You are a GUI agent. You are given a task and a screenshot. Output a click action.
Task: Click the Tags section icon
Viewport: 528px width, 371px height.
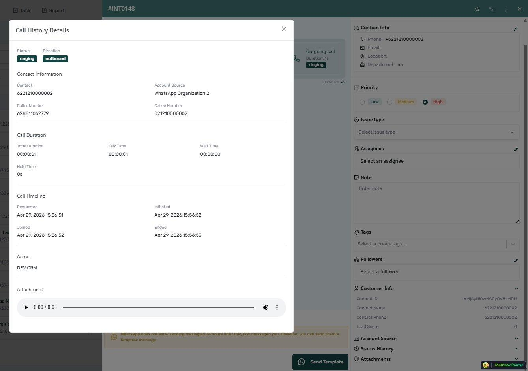[357, 232]
